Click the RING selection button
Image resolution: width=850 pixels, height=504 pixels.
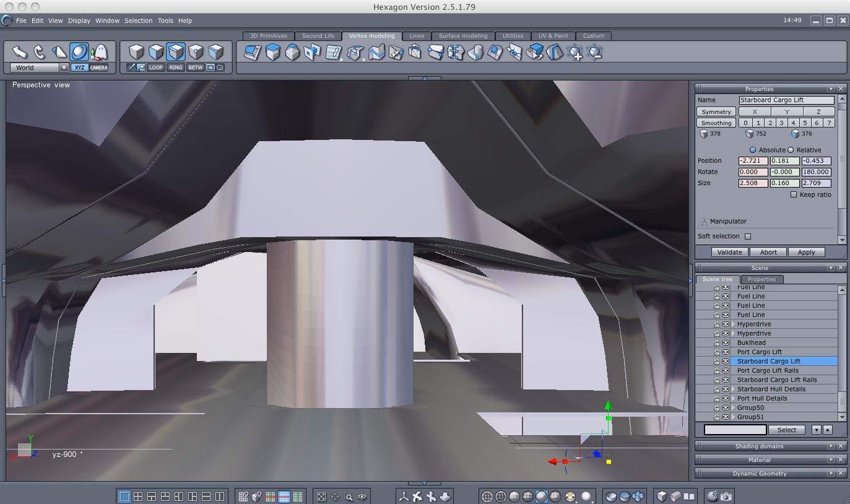(x=176, y=67)
